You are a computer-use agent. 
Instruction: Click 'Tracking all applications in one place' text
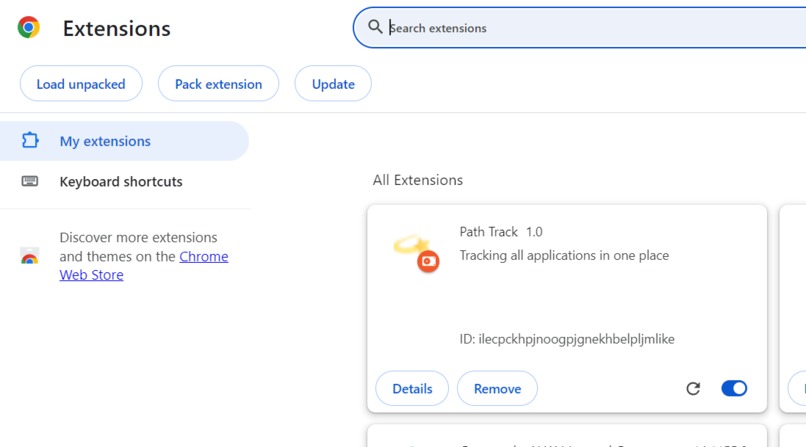pyautogui.click(x=564, y=255)
